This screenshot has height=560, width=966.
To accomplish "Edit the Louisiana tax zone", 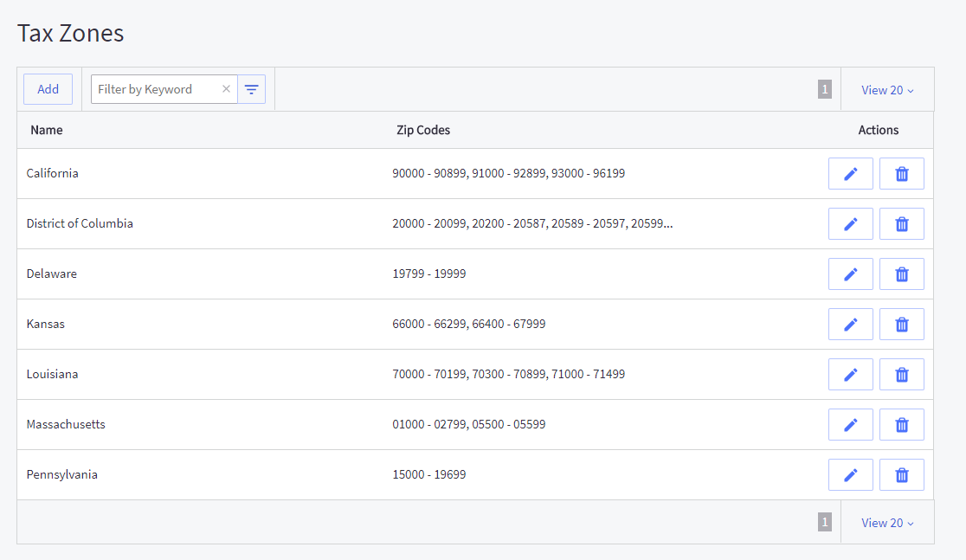I will [850, 375].
